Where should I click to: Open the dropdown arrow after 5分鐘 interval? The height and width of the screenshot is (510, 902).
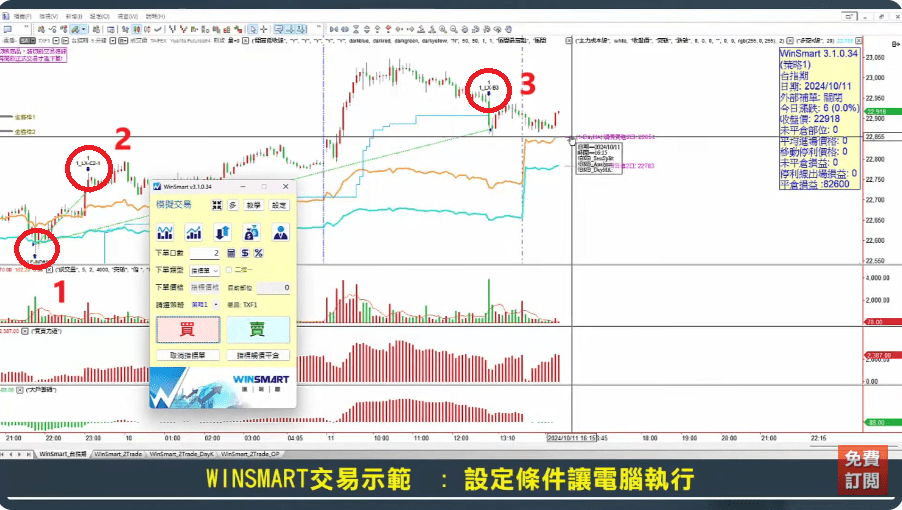pos(113,41)
